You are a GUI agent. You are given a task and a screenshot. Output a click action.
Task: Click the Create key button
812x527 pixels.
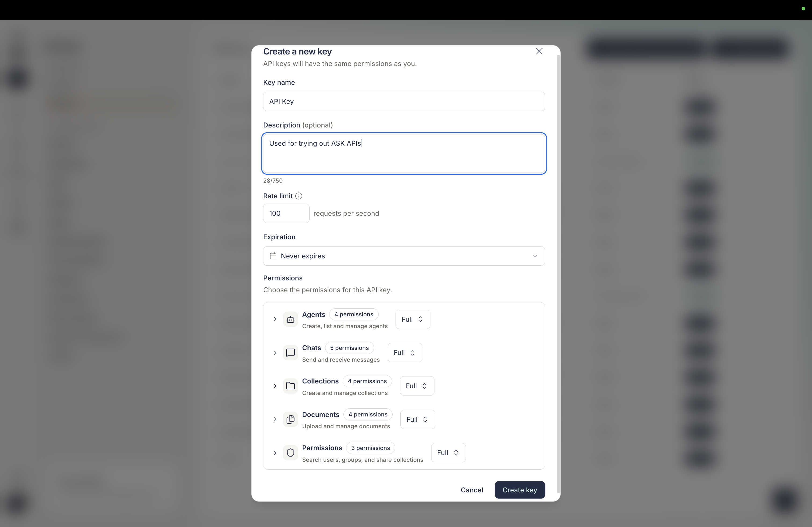(520, 490)
